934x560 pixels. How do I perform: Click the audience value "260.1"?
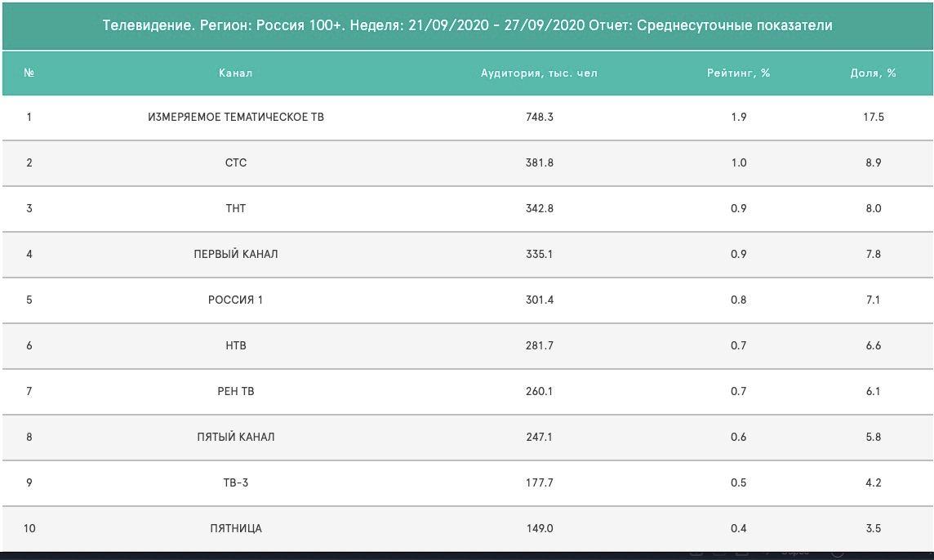540,391
